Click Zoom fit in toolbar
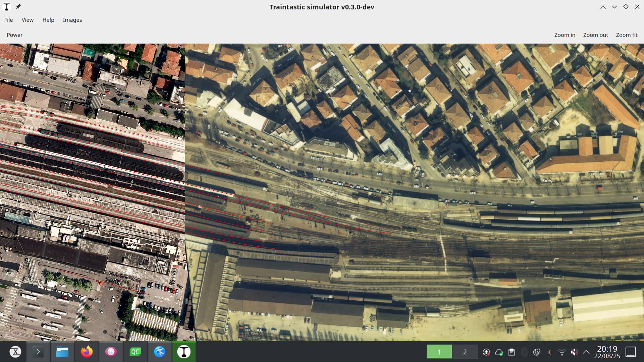 coord(626,35)
